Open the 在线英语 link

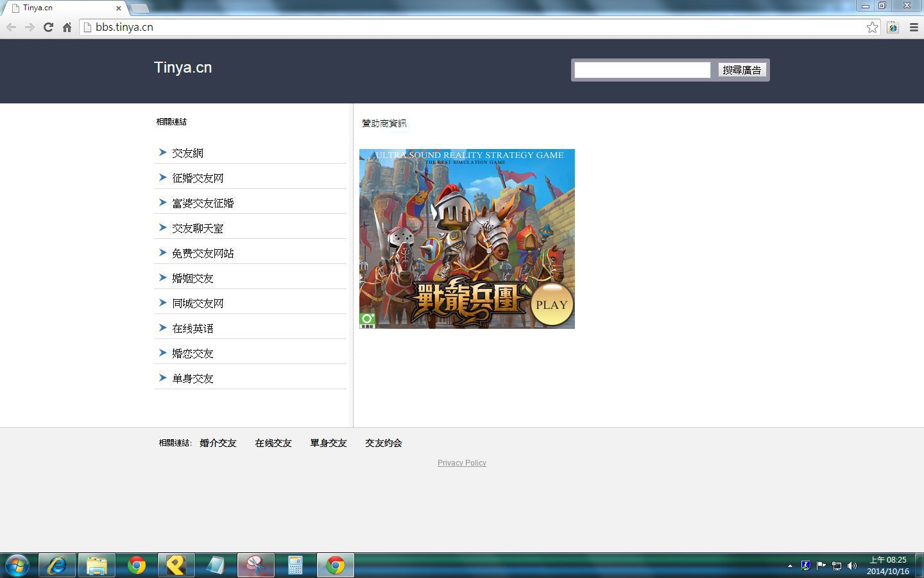pos(193,328)
